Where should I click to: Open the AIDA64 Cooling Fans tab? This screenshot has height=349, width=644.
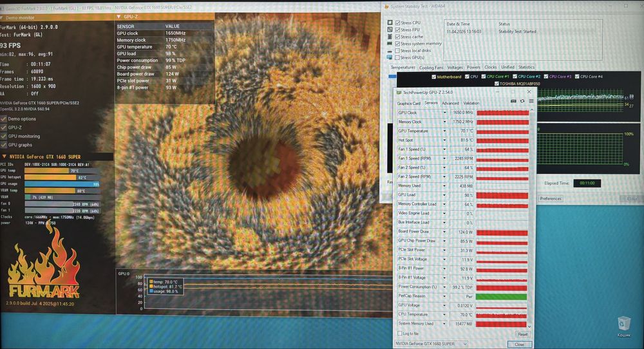click(x=431, y=68)
